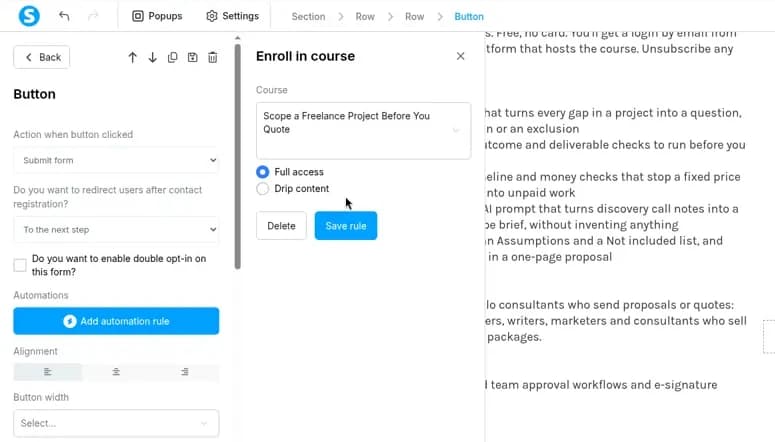775x442 pixels.
Task: Click the left panel scrollbar
Action: click(238, 156)
